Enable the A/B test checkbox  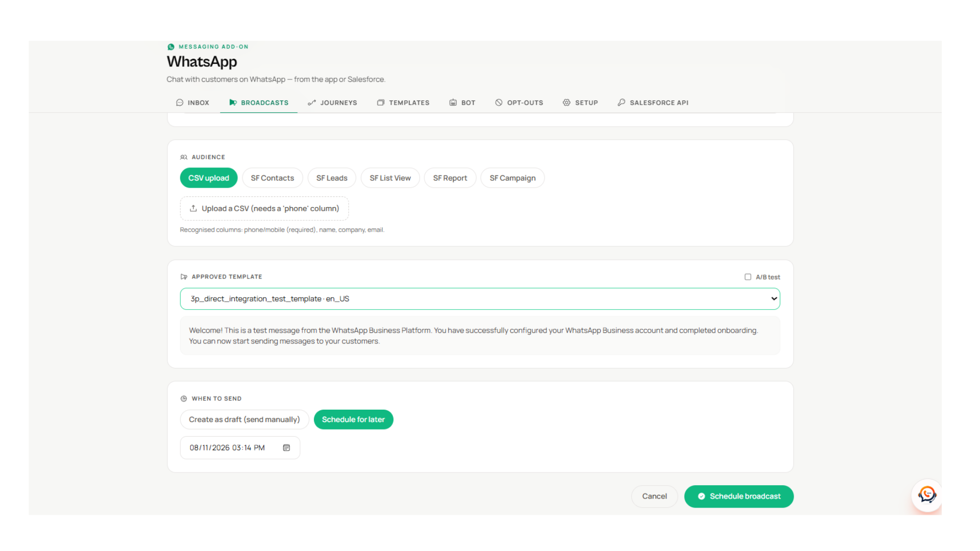(x=748, y=277)
